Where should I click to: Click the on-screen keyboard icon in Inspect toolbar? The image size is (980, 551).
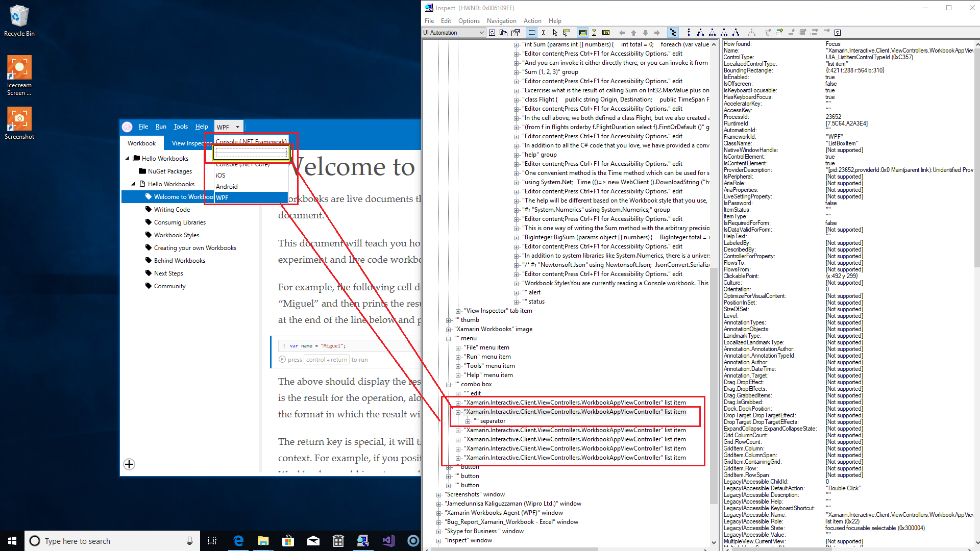click(x=606, y=32)
